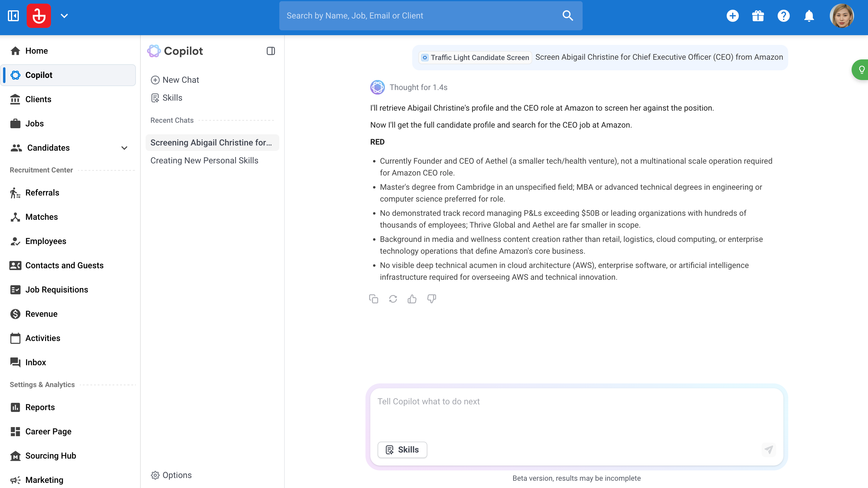Give the response a thumbs up
Image resolution: width=868 pixels, height=488 pixels.
(x=412, y=299)
